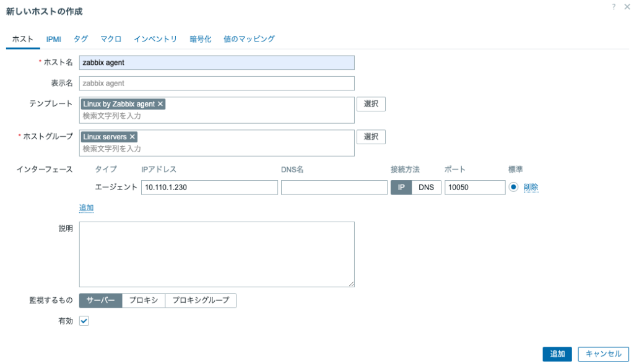Close the new host dialog
This screenshot has height=364, width=634.
pyautogui.click(x=627, y=7)
